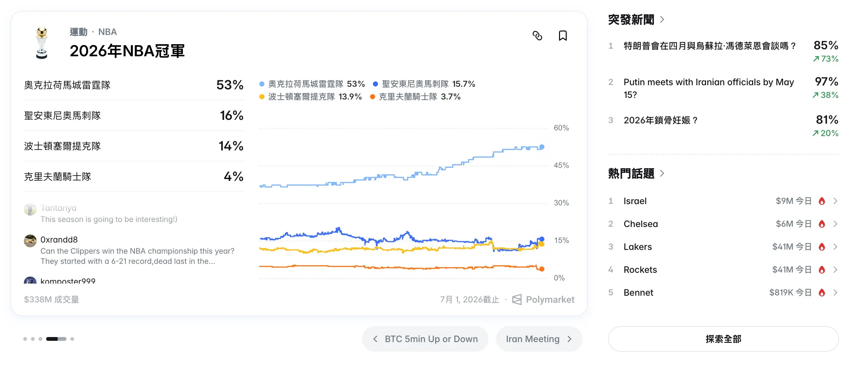Select the third carousel pagination dot
Viewport: 868px width, 365px height.
tap(40, 339)
